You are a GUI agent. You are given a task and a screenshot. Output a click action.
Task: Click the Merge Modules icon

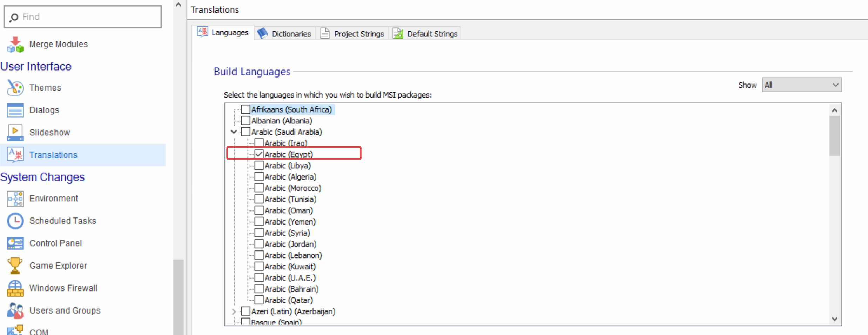[15, 45]
